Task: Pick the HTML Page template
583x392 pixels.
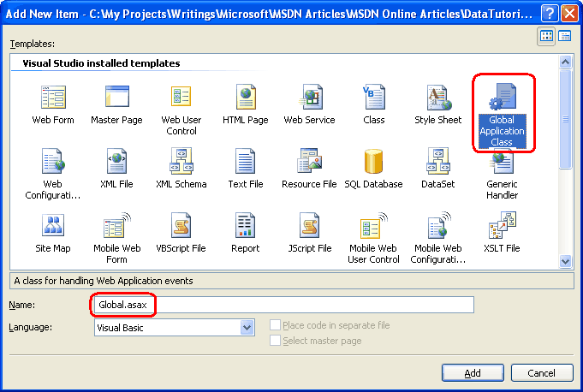Action: [x=246, y=104]
